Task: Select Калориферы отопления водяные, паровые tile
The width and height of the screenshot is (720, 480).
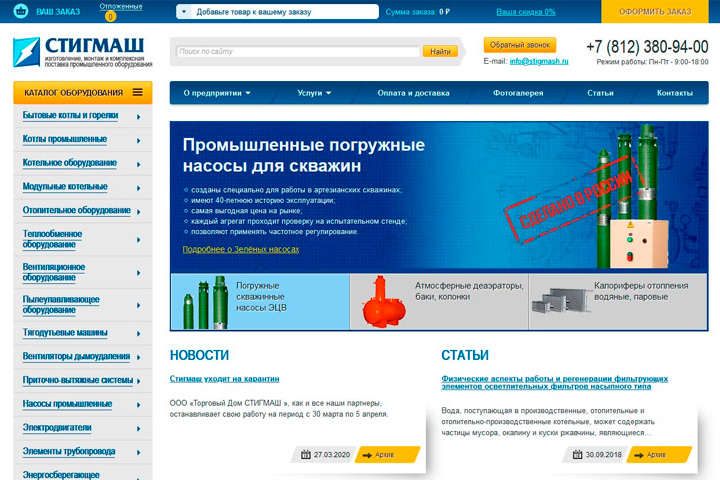Action: pos(618,302)
